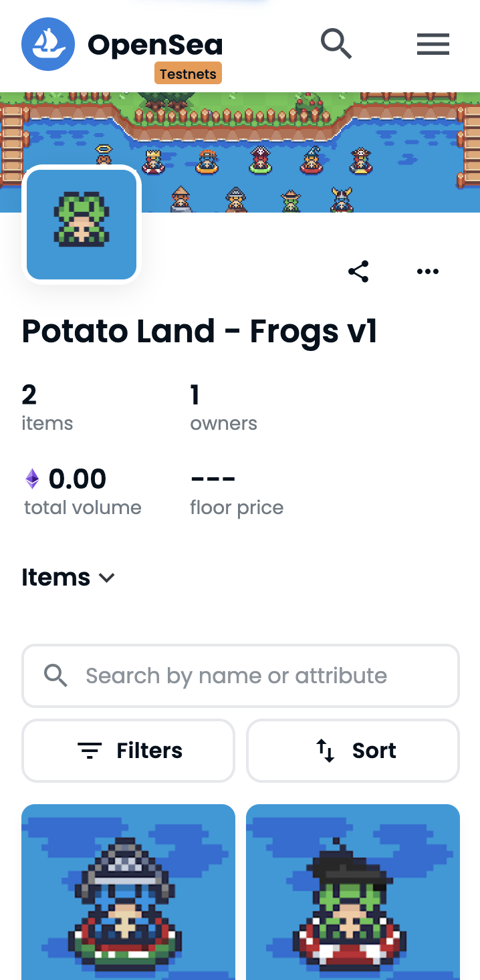Open the Sort options dropdown

pos(352,750)
